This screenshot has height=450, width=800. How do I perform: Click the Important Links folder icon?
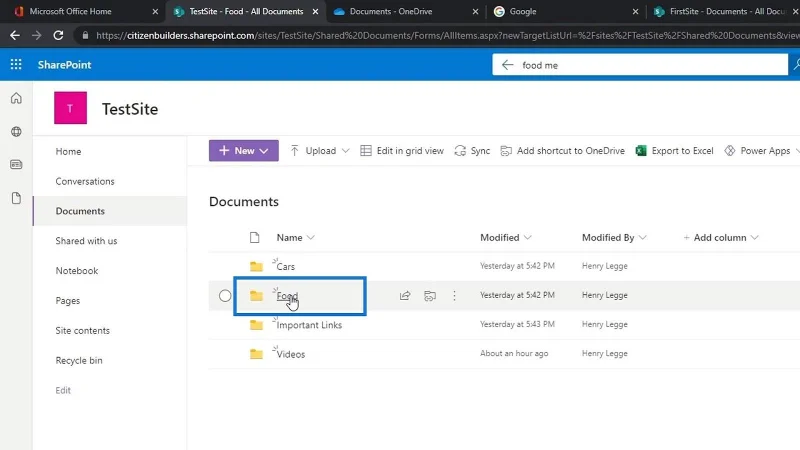256,324
